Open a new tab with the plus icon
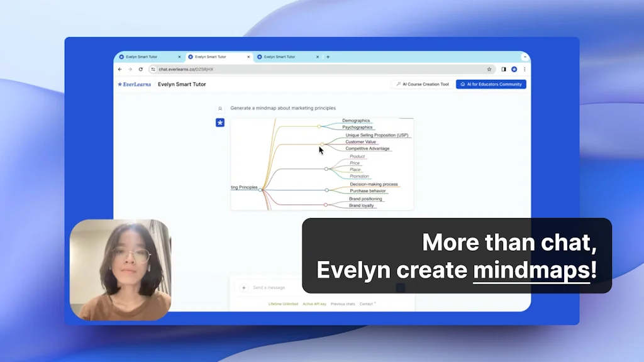 tap(328, 57)
